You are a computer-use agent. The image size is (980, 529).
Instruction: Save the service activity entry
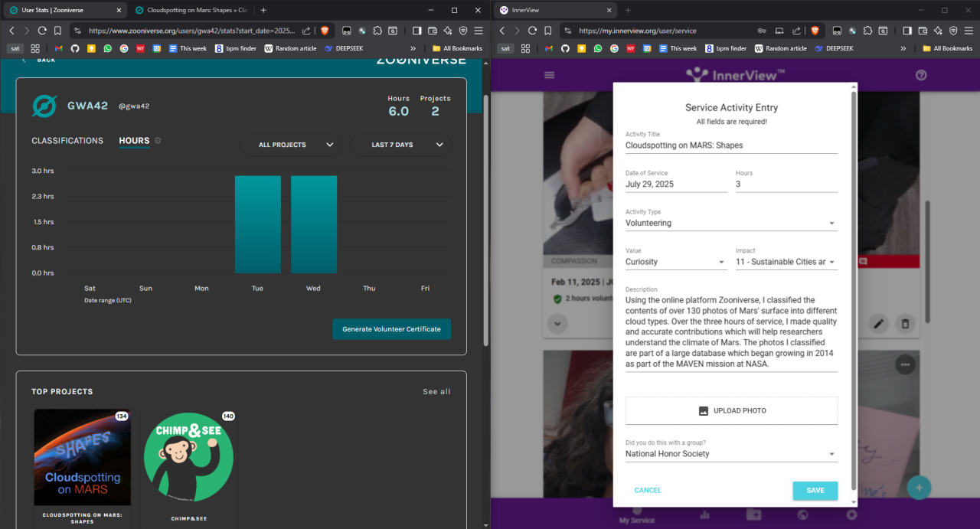[815, 490]
